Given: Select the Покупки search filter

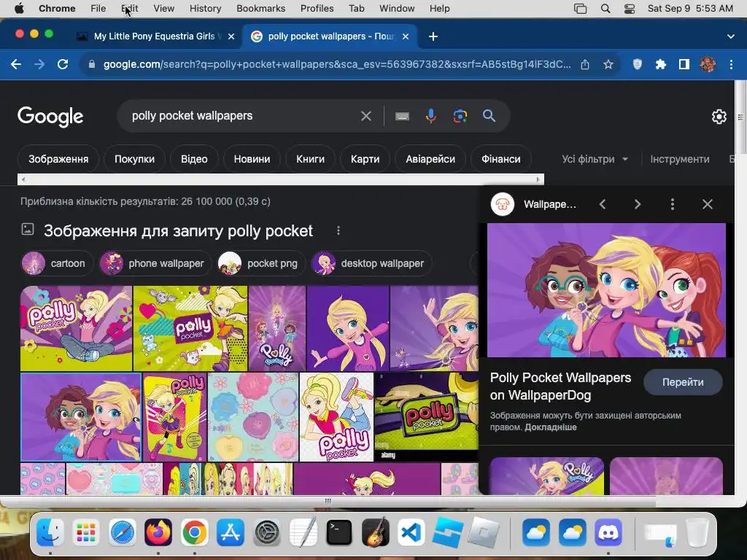Looking at the screenshot, I should [x=134, y=159].
